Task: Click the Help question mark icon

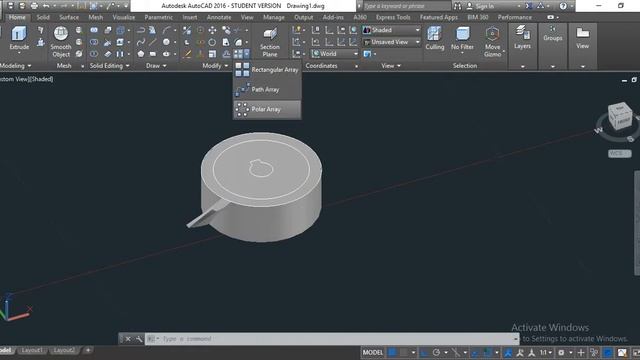Action: pyautogui.click(x=563, y=6)
